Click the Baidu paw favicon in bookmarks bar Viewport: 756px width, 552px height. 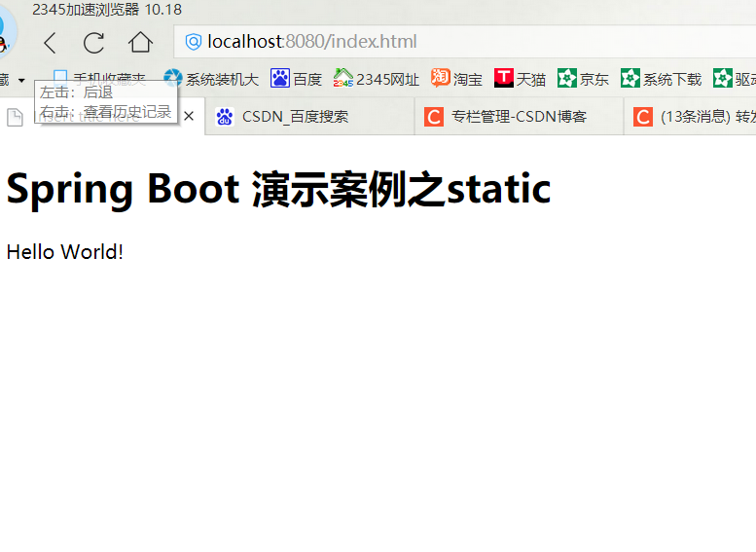279,78
